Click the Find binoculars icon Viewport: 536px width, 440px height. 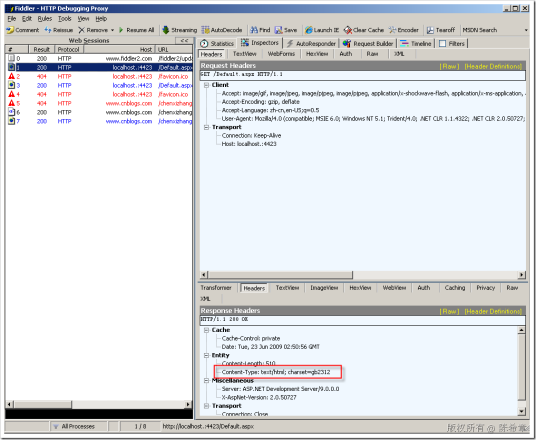254,30
